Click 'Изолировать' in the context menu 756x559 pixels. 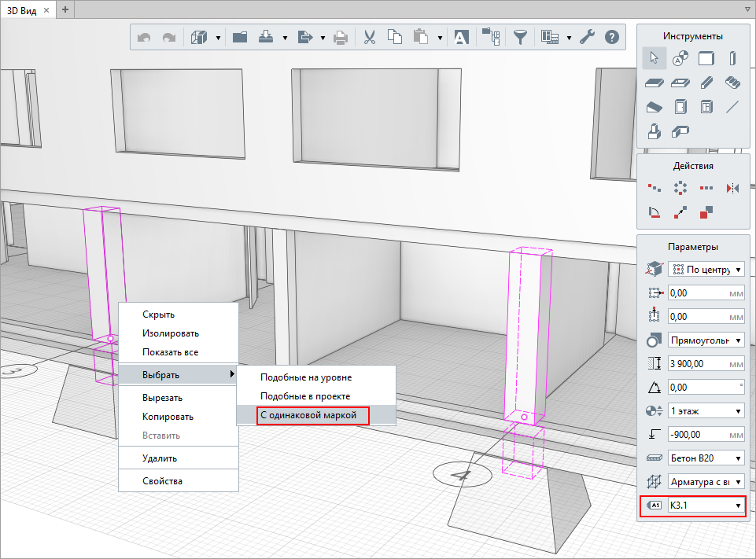(170, 333)
